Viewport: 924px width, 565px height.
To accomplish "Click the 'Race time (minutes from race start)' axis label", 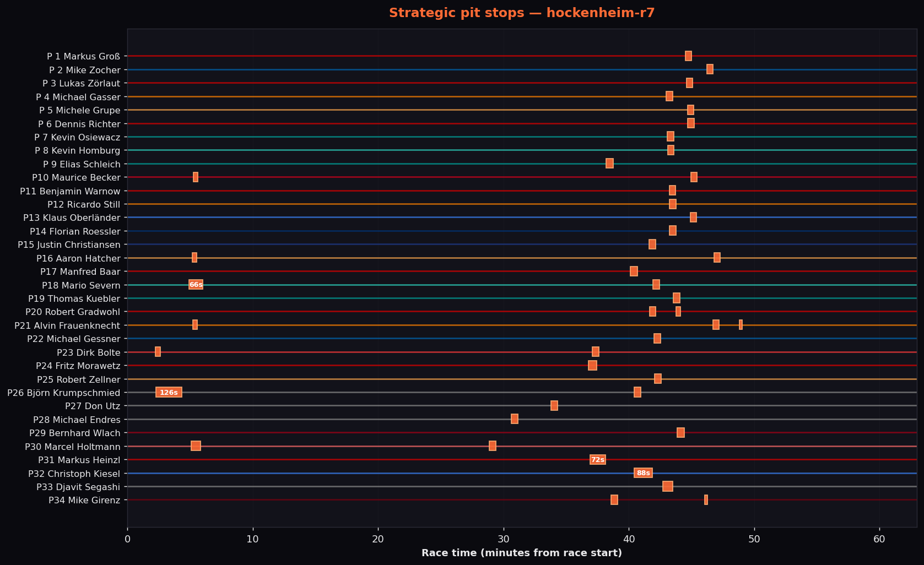I will [x=522, y=553].
